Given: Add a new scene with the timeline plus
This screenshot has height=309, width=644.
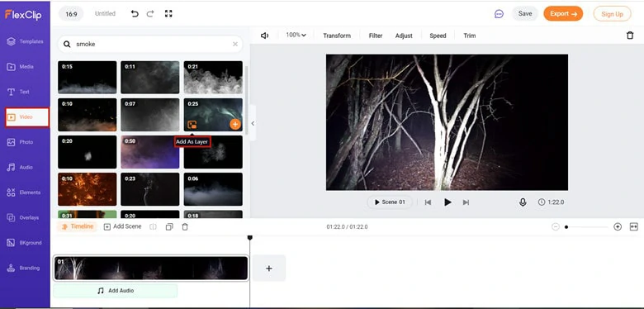Looking at the screenshot, I should point(268,268).
